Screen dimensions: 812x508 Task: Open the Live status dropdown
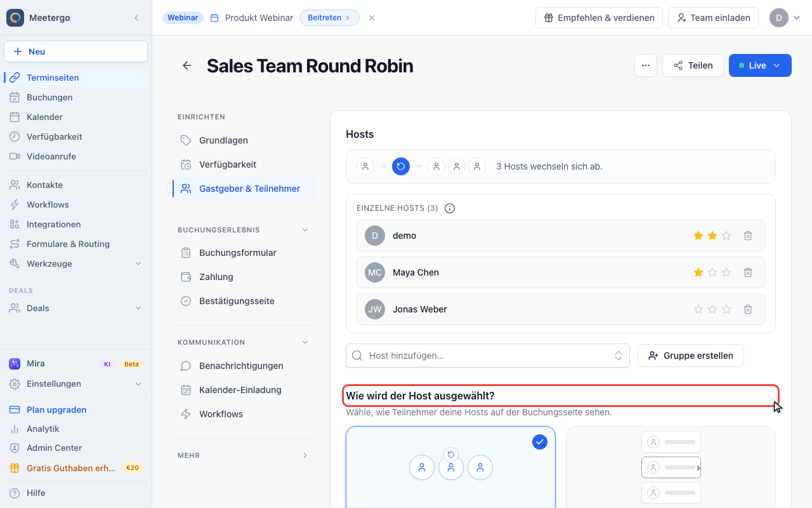tap(760, 65)
